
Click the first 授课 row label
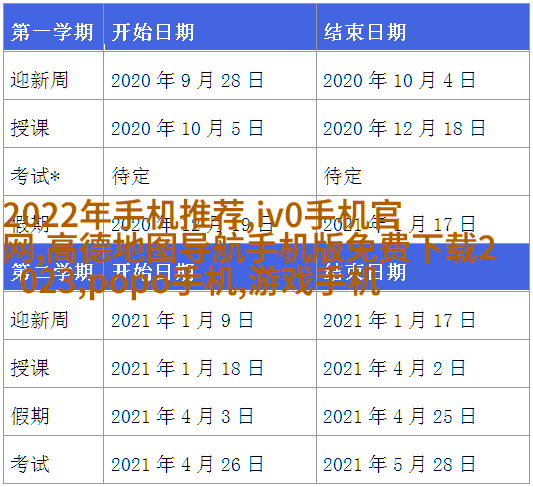click(x=30, y=128)
